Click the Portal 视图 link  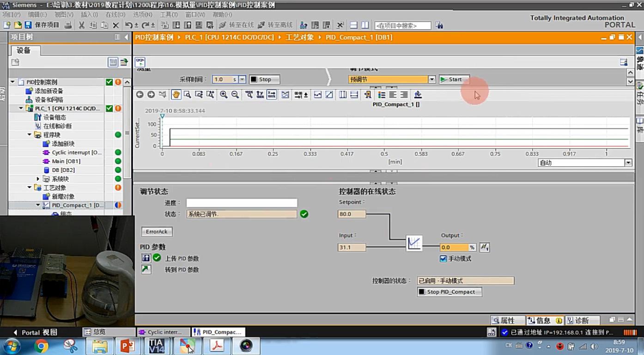point(35,332)
